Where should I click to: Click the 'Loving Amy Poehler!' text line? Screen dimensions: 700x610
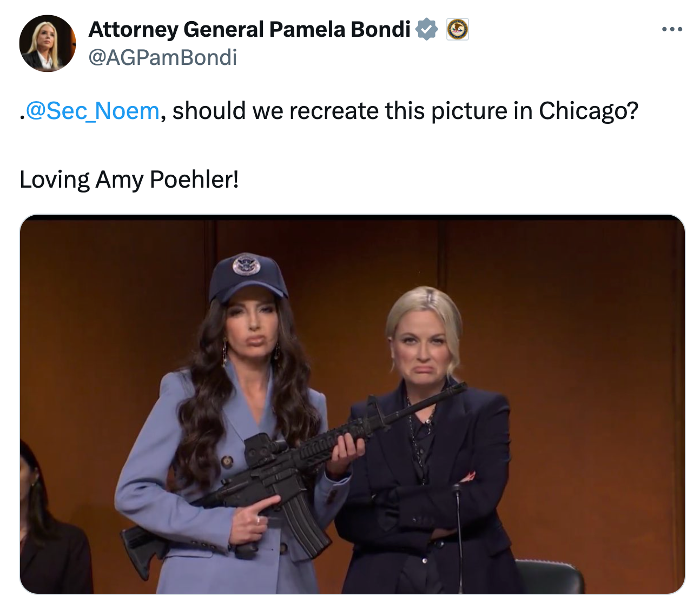tap(129, 180)
